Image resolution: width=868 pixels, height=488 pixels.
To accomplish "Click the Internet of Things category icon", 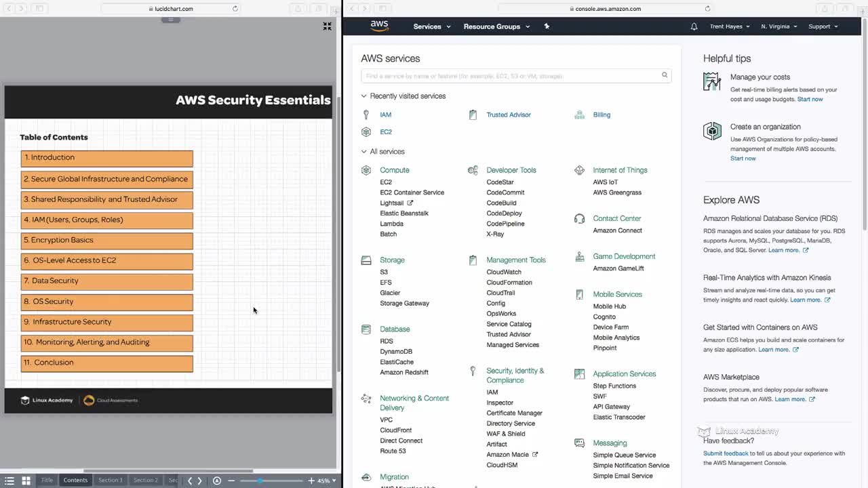I will pyautogui.click(x=579, y=170).
